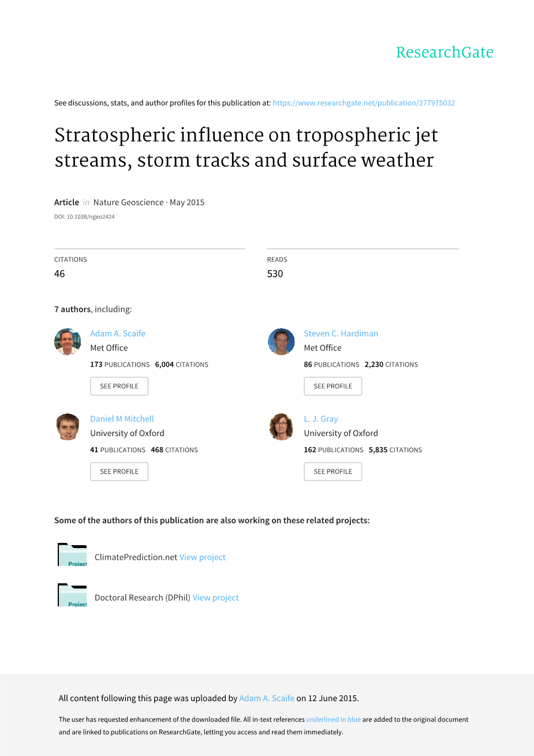Open Steven C. Hardiman author name link
This screenshot has height=756, width=534.
[x=341, y=333]
